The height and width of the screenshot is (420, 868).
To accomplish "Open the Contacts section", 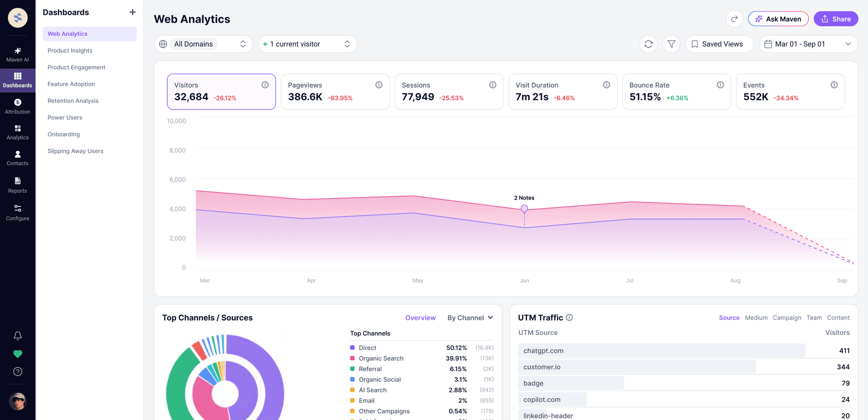I will coord(18,158).
